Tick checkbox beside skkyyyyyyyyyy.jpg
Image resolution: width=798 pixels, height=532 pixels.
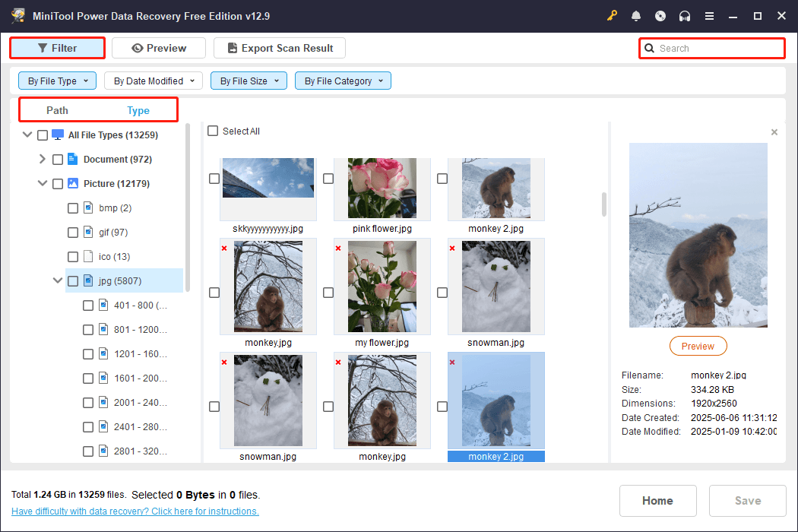coord(214,179)
